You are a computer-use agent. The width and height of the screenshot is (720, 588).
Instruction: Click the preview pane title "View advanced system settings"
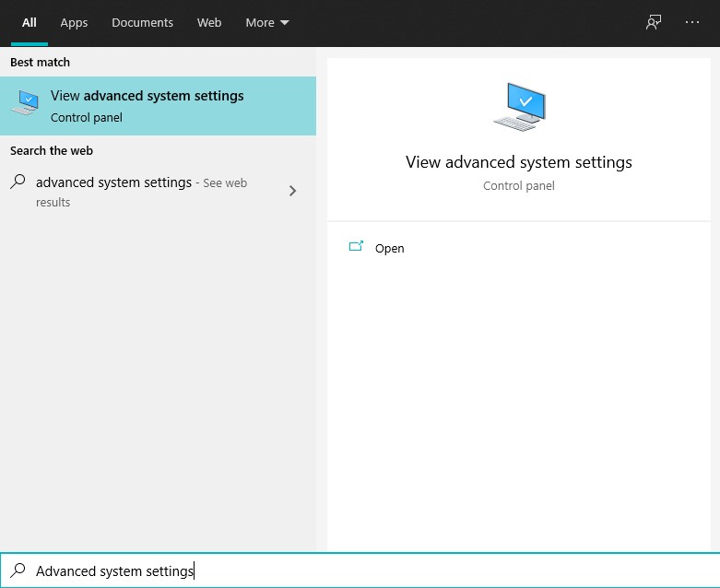point(519,162)
